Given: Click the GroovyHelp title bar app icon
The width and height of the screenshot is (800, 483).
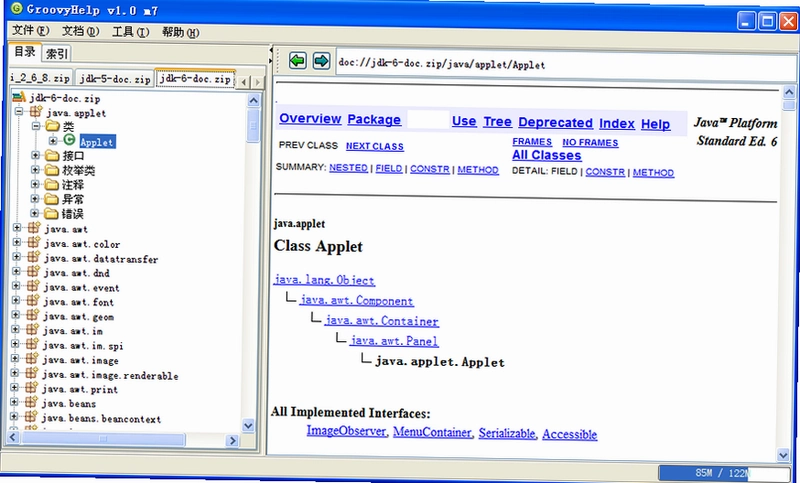Looking at the screenshot, I should pyautogui.click(x=17, y=8).
